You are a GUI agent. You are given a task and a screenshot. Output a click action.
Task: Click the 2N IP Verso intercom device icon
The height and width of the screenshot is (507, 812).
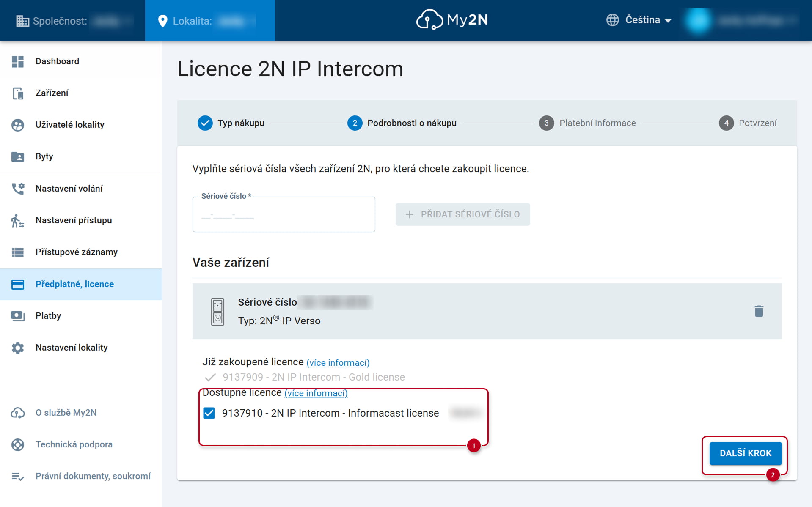tap(217, 311)
